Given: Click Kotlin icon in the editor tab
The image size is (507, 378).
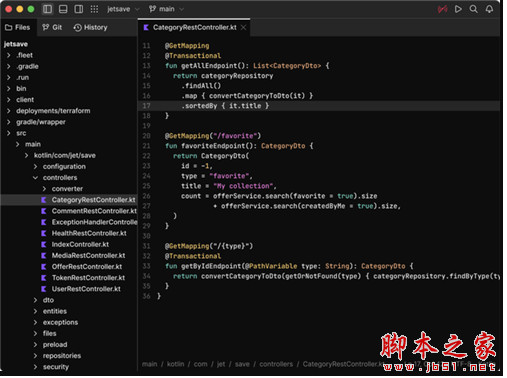Looking at the screenshot, I should point(146,27).
